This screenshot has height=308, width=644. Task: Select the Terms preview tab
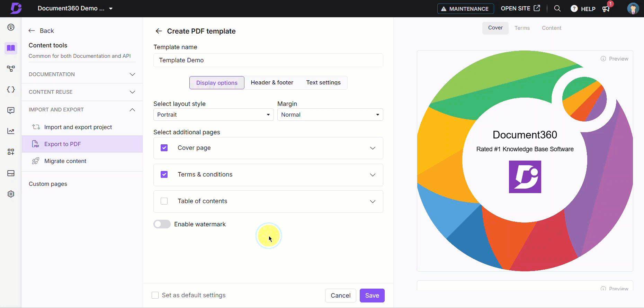522,28
